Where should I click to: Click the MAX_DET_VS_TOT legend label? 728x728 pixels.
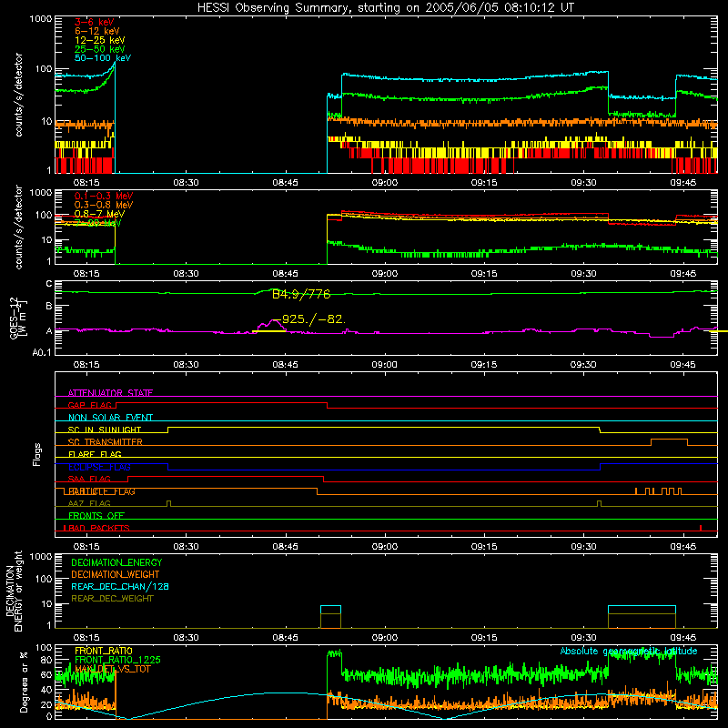[113, 669]
